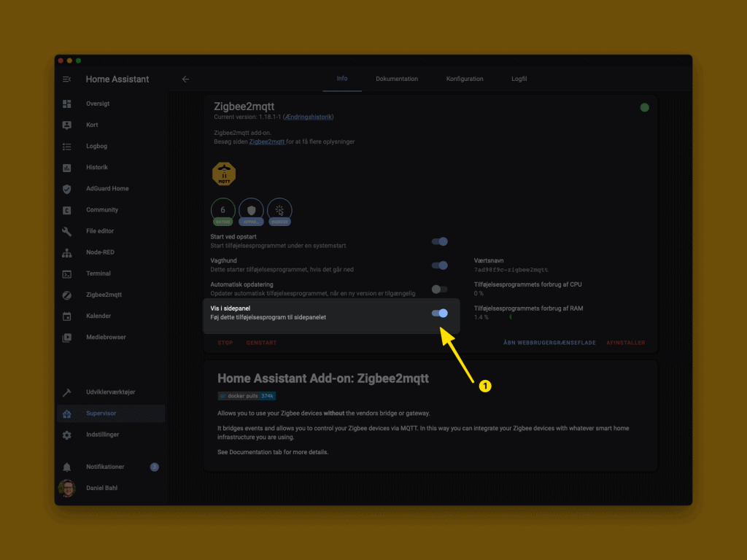Toggle Vis i sidepanel switch
This screenshot has height=560, width=747.
click(x=439, y=313)
